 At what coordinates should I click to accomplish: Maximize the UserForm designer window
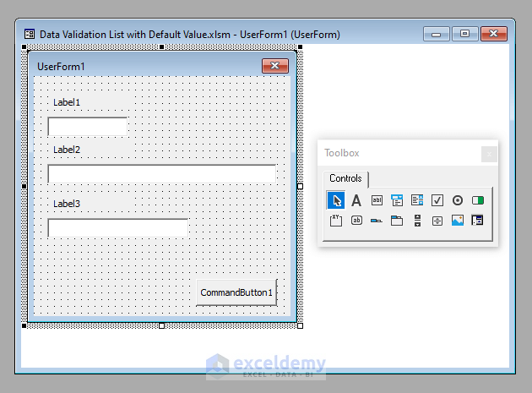click(x=464, y=34)
